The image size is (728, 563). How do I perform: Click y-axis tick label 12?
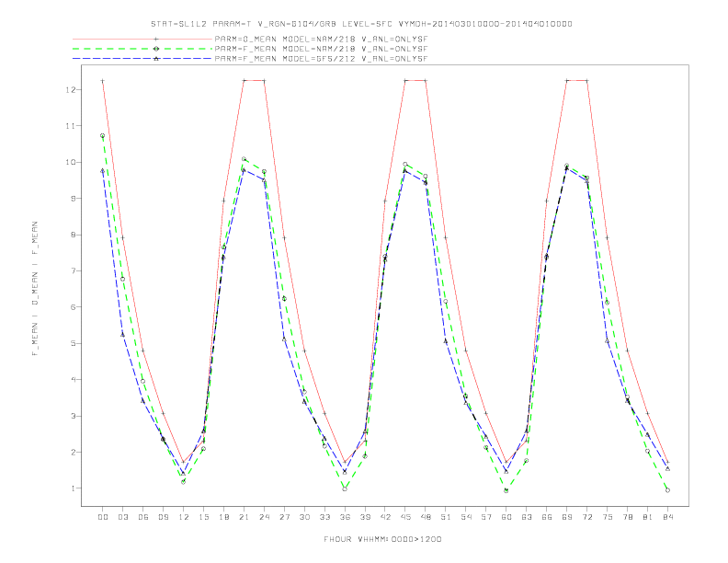click(x=71, y=89)
